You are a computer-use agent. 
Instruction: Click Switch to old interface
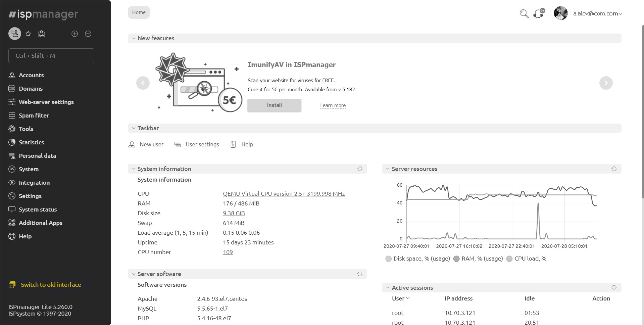(45, 285)
